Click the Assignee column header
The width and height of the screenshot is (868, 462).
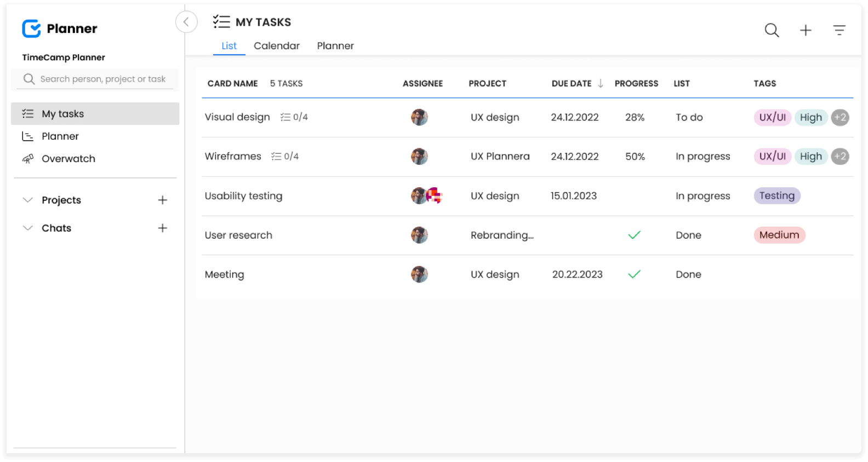click(422, 84)
